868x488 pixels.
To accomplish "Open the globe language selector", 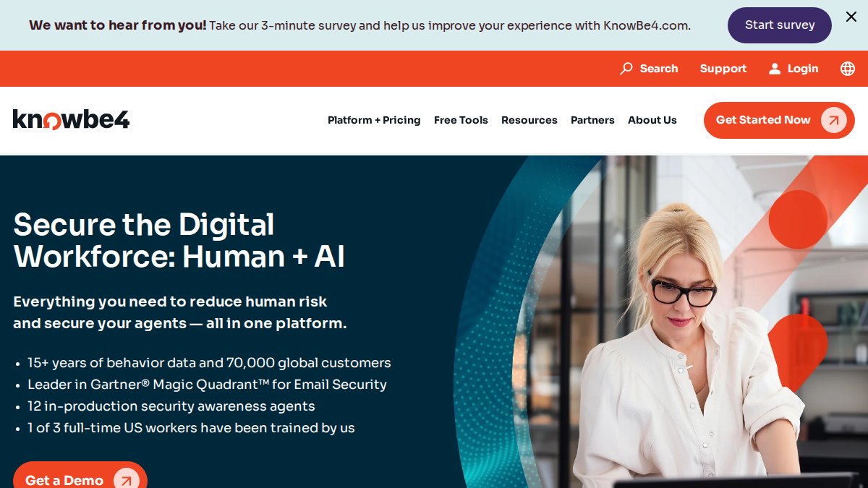I will [x=848, y=69].
